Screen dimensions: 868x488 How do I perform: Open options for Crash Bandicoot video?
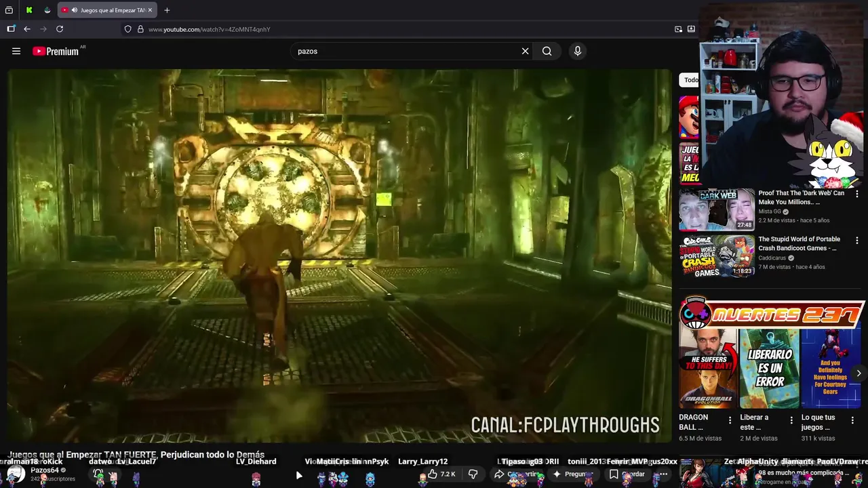(857, 241)
